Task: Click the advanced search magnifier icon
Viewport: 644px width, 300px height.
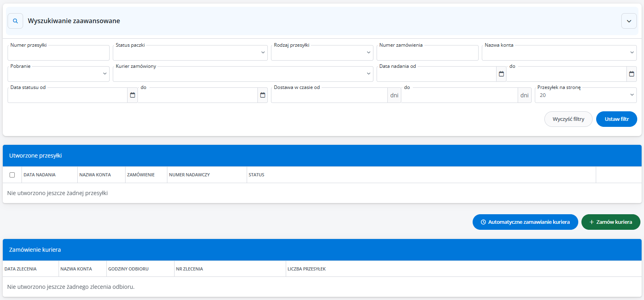Action: click(15, 21)
